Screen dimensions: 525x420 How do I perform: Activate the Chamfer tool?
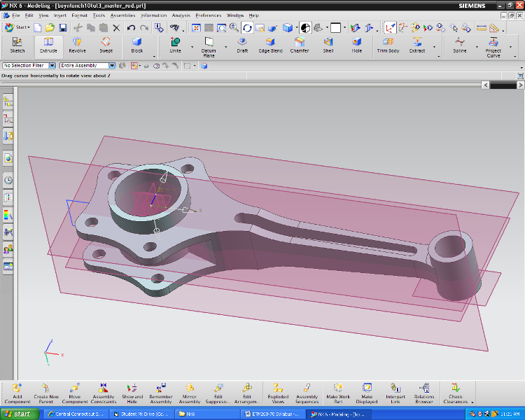pyautogui.click(x=300, y=45)
